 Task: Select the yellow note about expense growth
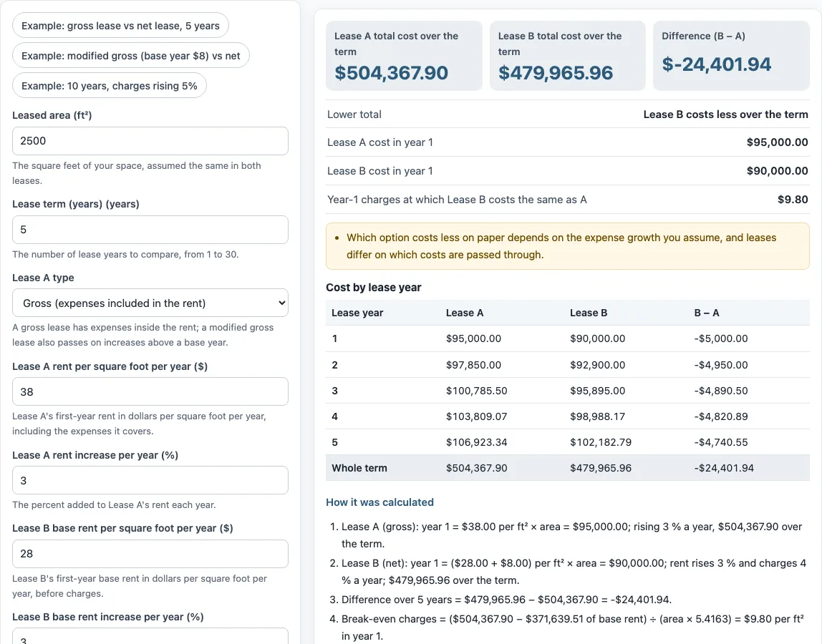(x=568, y=246)
